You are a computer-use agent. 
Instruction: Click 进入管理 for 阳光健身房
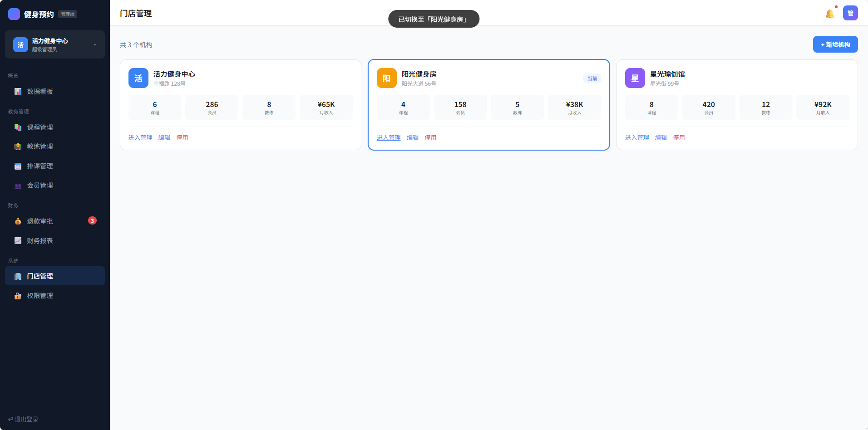389,137
